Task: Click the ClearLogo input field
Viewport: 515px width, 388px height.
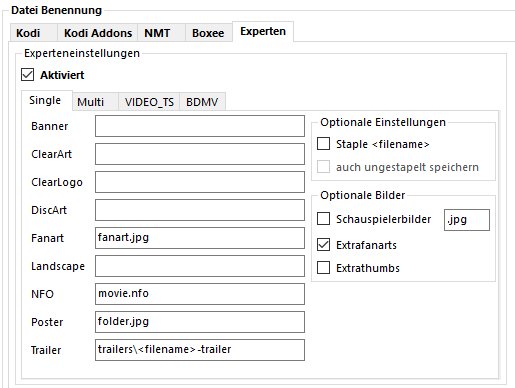Action: click(x=200, y=182)
